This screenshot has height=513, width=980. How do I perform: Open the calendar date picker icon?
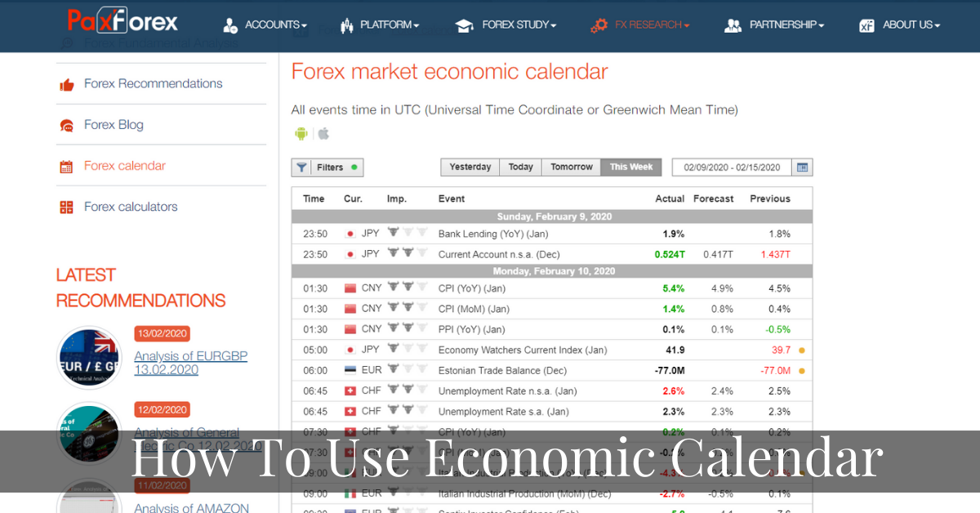802,167
